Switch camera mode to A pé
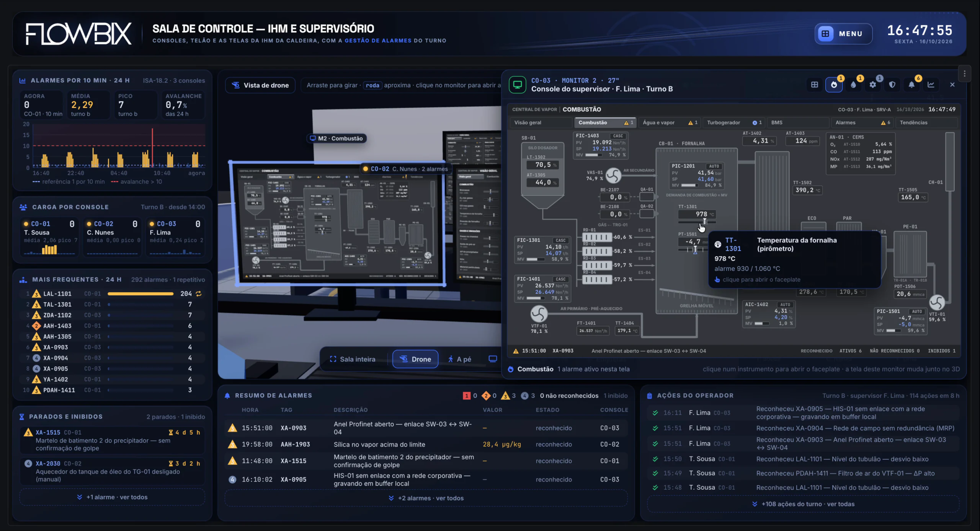 point(460,359)
